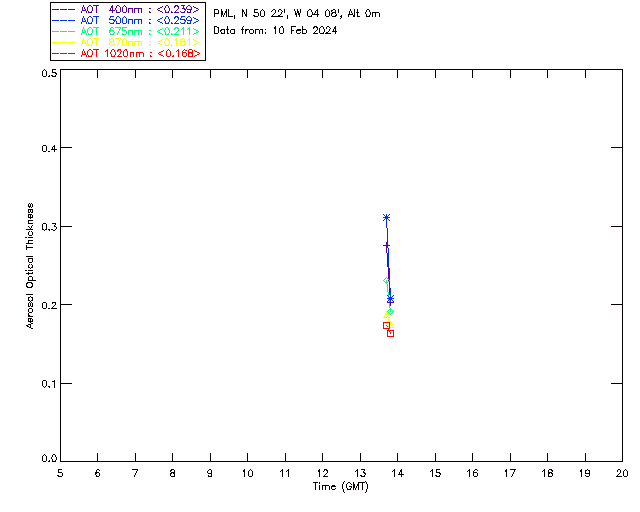
Task: Click the hour 10 label on time axis
Action: (247, 473)
